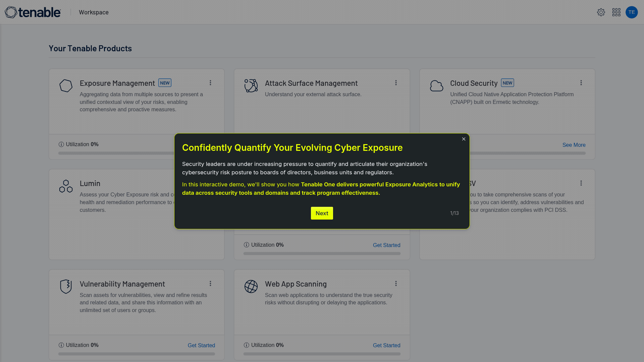Click the Web App Scanning globe icon

coord(251,287)
